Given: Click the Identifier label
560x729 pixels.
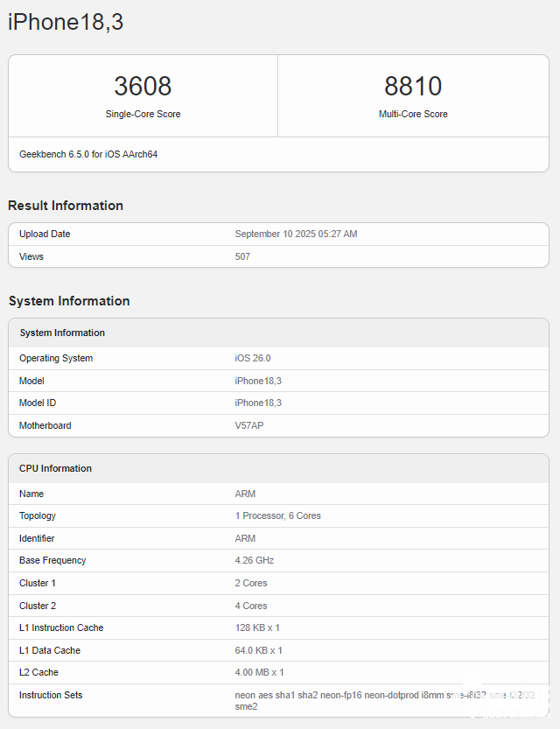Looking at the screenshot, I should point(37,539).
